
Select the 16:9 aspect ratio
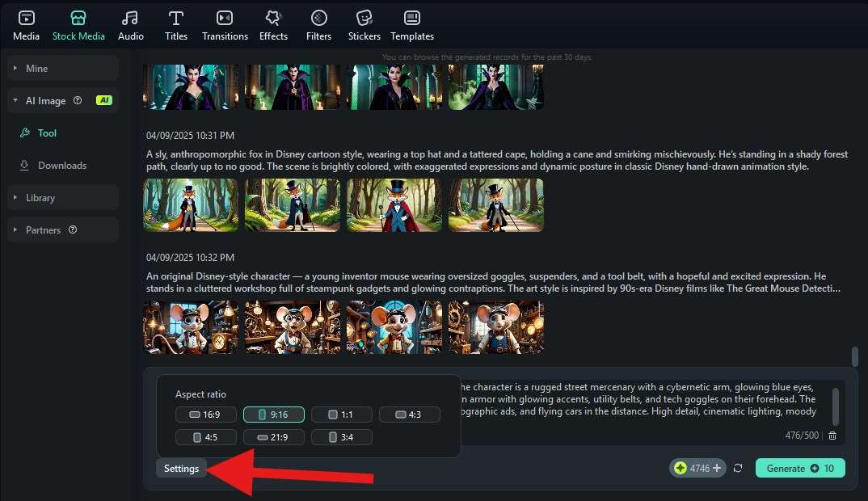click(206, 415)
